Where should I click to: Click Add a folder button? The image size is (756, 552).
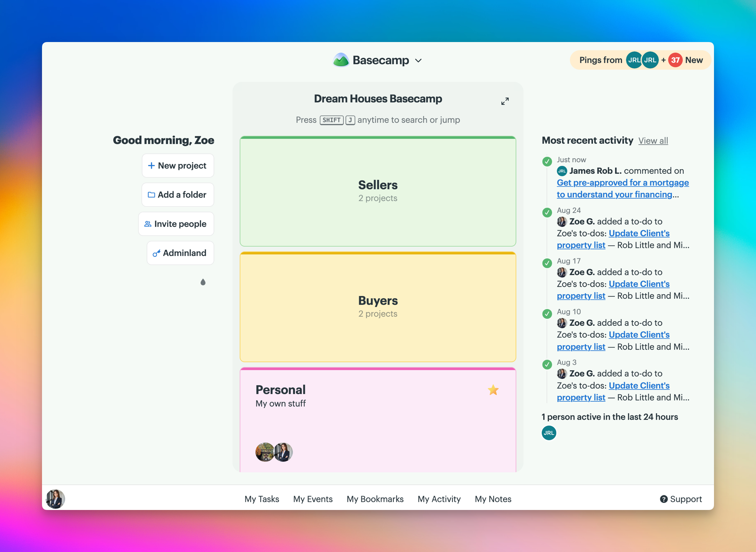click(177, 195)
